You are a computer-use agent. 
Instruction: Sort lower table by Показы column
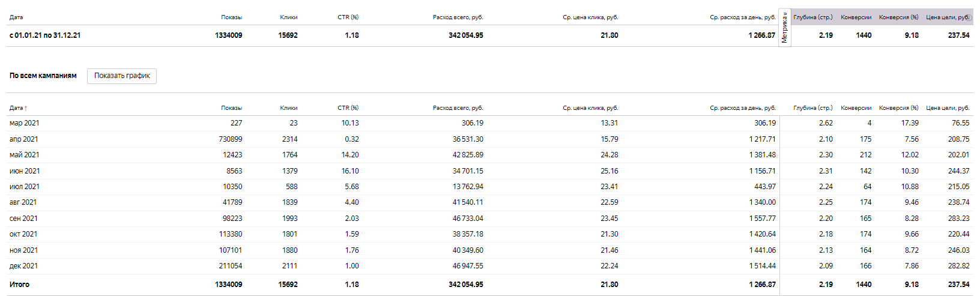tap(231, 108)
